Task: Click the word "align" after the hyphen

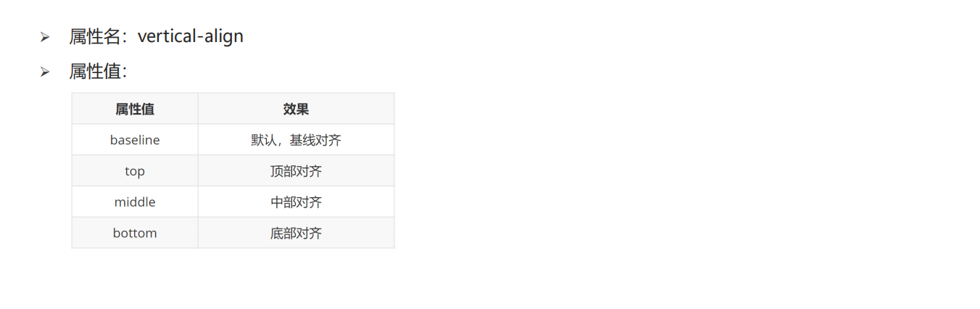Action: tap(223, 36)
